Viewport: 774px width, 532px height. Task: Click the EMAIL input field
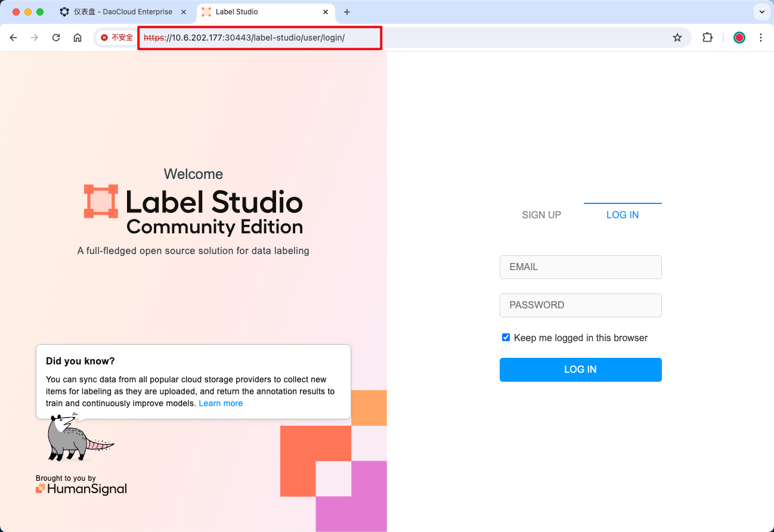pos(580,267)
